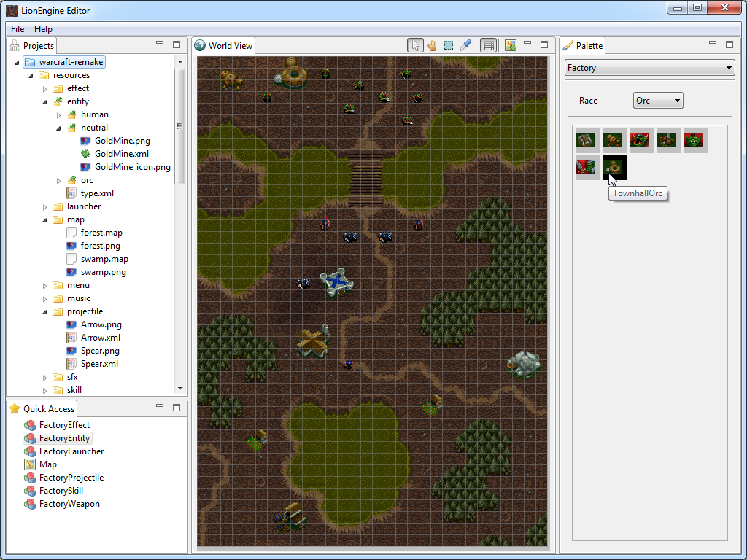Expand the launcher folder
Image resolution: width=747 pixels, height=560 pixels.
(44, 206)
